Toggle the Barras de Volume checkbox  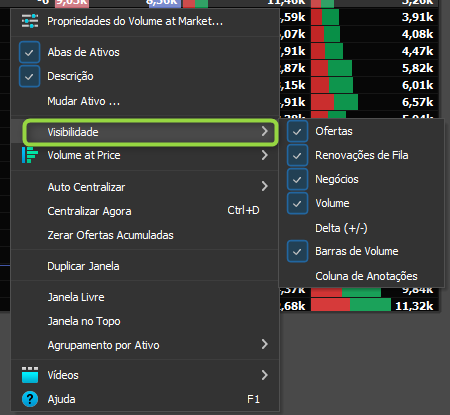pyautogui.click(x=297, y=251)
